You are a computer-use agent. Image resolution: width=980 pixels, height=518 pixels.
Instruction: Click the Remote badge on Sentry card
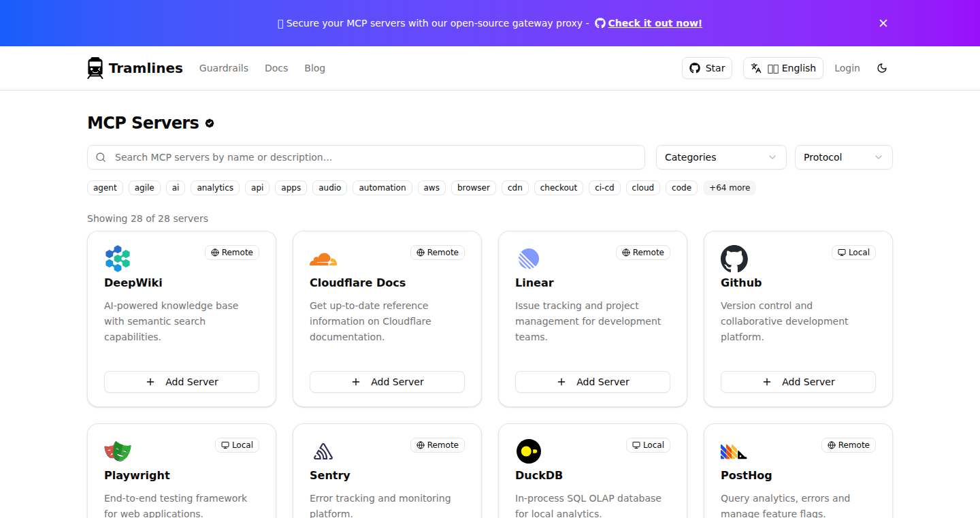click(x=438, y=445)
